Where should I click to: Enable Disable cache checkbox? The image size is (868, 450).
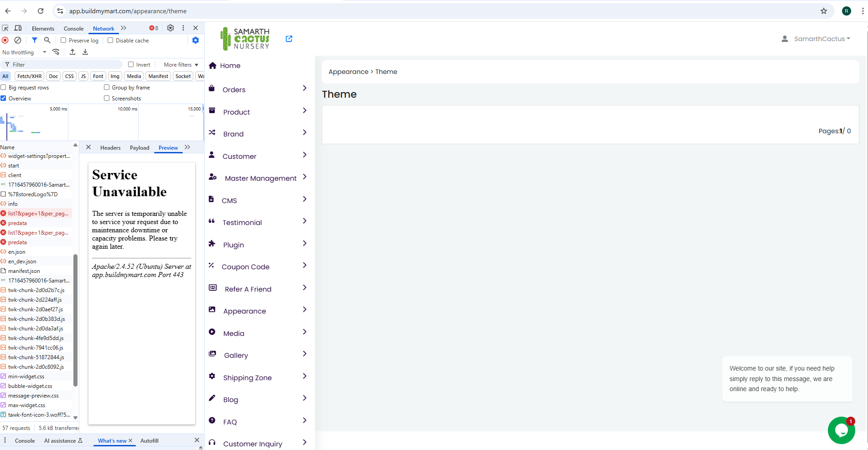coord(110,40)
